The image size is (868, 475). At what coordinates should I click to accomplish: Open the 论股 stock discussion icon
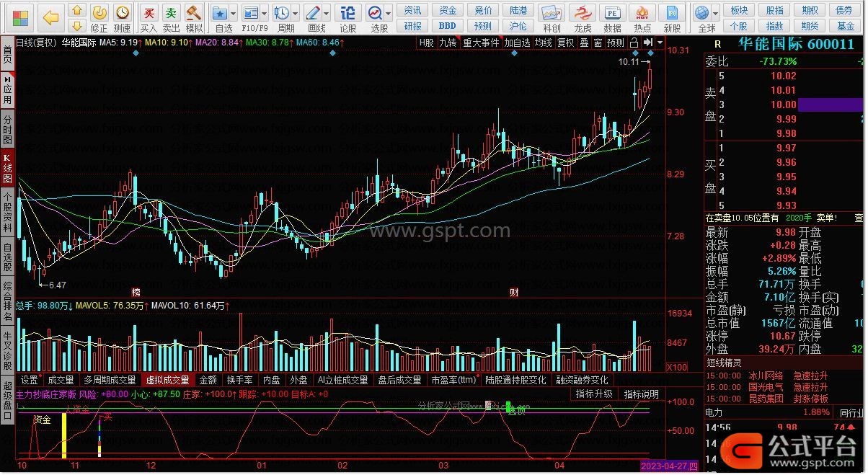[x=347, y=17]
